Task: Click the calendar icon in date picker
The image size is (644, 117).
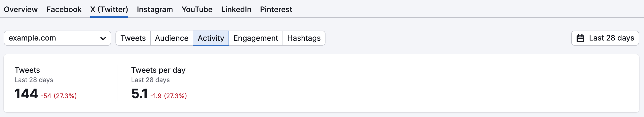Action: tap(580, 38)
